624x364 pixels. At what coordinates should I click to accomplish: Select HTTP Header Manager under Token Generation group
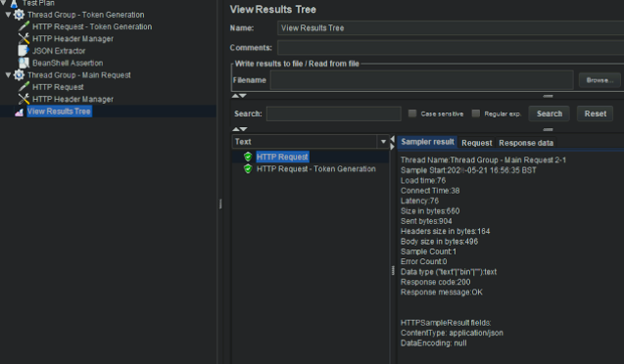[72, 38]
